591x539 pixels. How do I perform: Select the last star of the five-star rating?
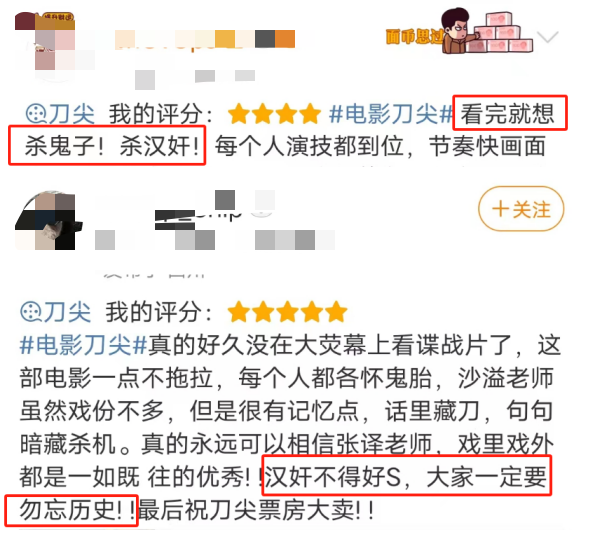point(336,312)
